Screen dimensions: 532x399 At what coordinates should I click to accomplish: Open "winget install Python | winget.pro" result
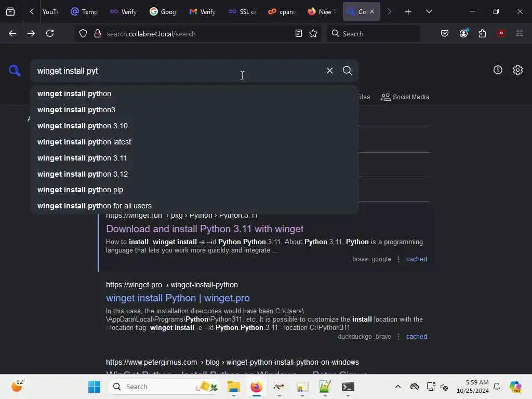coord(178,298)
